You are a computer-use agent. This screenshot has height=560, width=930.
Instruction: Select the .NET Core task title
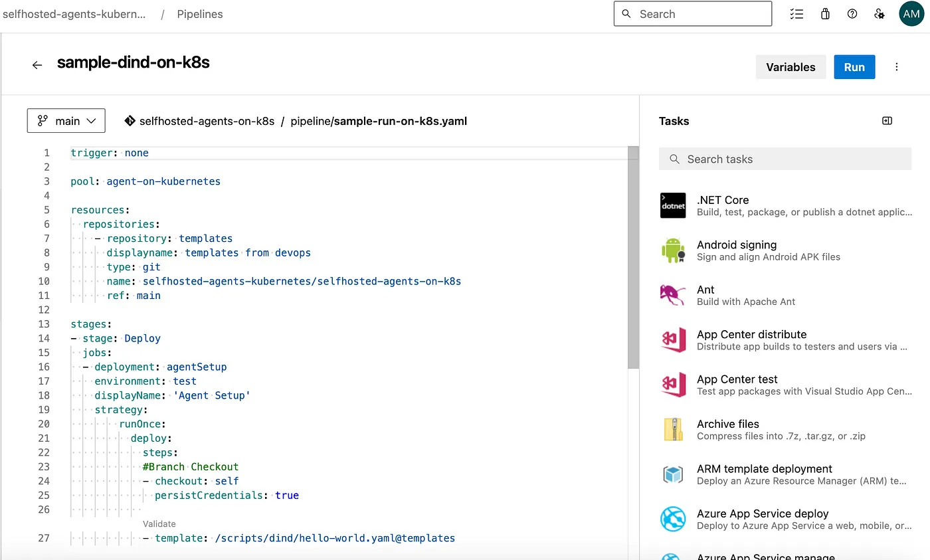[723, 200]
